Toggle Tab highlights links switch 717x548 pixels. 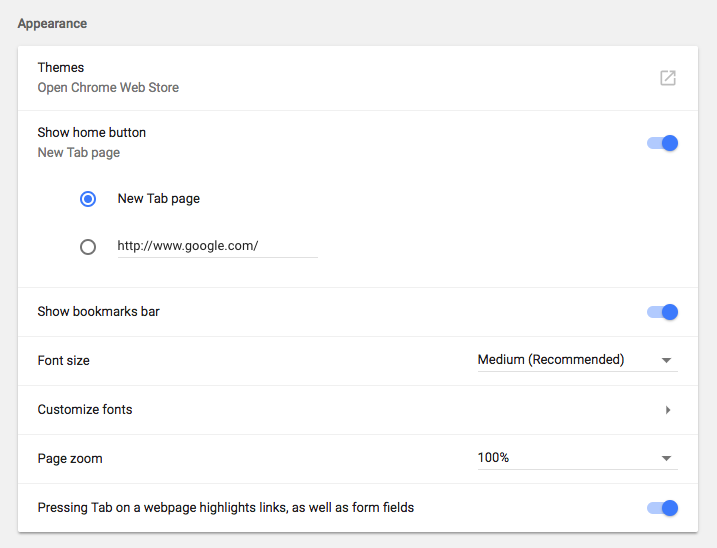pyautogui.click(x=662, y=508)
